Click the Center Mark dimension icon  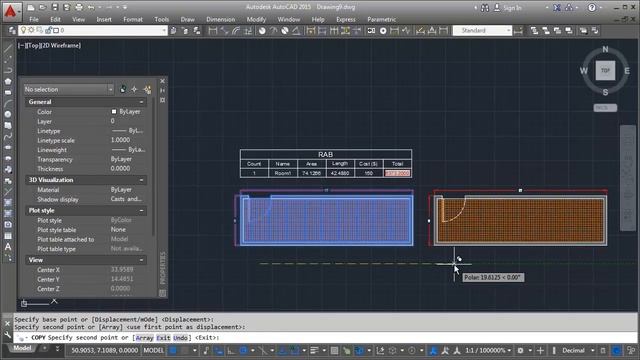pyautogui.click(x=383, y=31)
